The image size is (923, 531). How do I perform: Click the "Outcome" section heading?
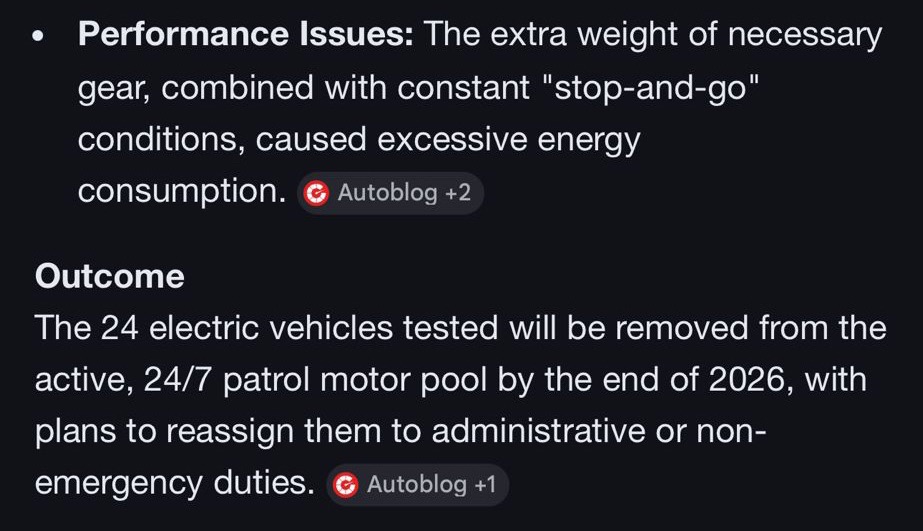coord(109,276)
